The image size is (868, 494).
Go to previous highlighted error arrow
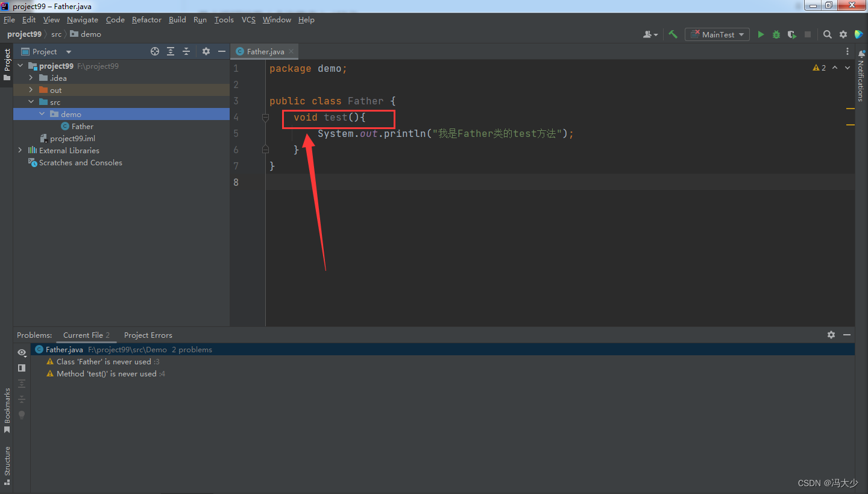pos(835,68)
